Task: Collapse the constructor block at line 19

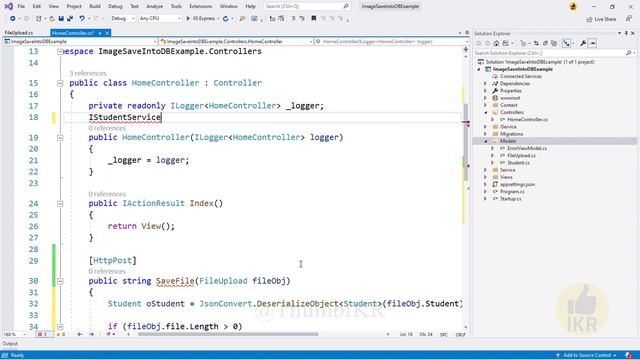Action: point(60,138)
